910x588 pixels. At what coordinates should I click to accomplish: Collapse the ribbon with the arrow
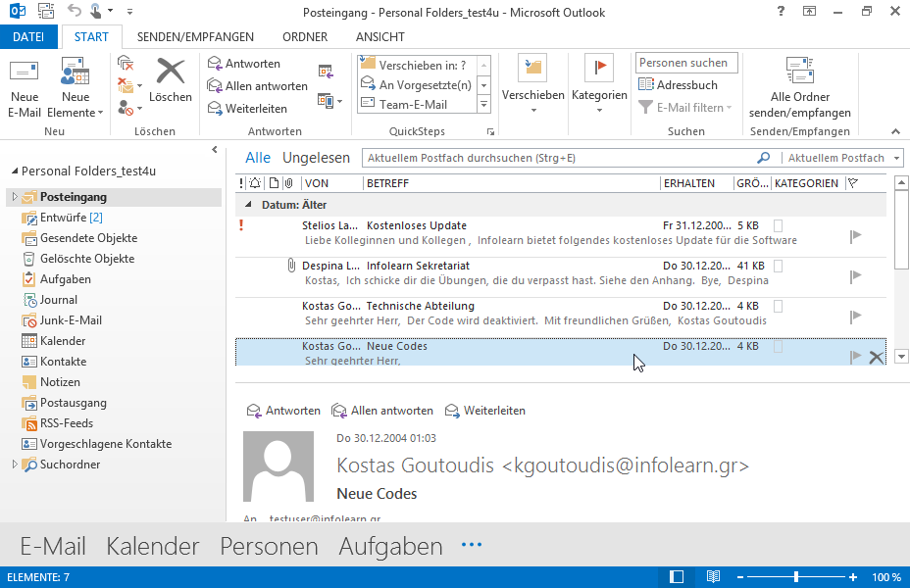point(895,131)
